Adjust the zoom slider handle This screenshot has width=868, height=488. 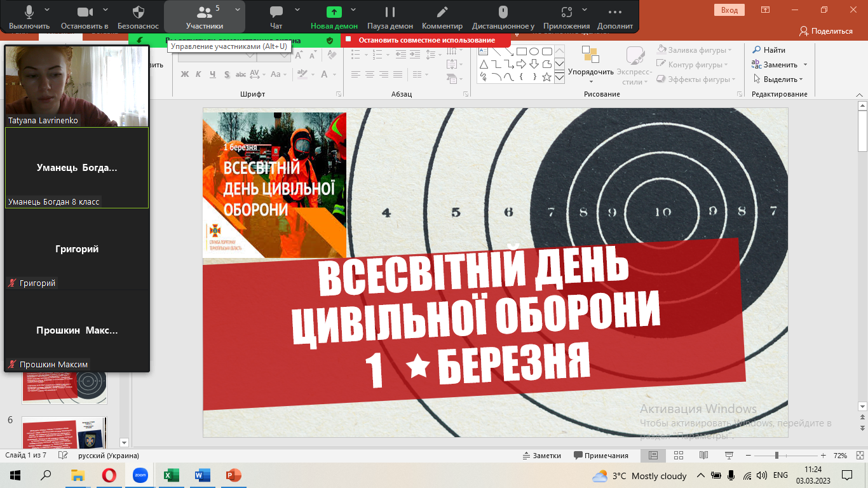click(776, 456)
